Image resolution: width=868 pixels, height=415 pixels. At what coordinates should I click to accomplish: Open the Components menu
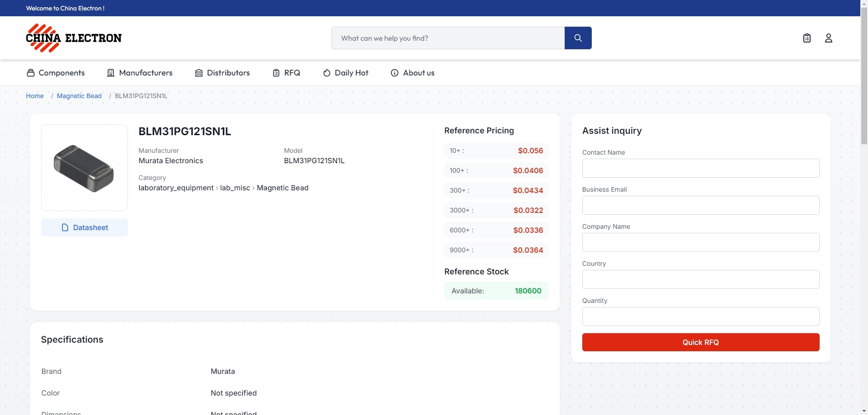pyautogui.click(x=56, y=73)
